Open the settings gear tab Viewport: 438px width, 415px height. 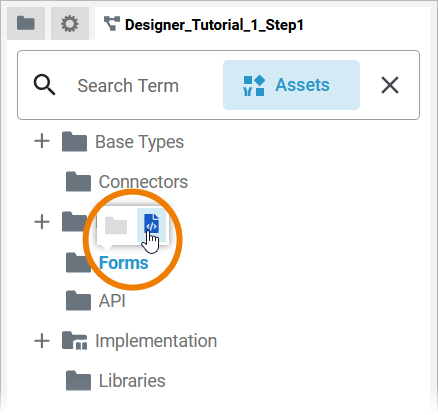click(x=70, y=23)
